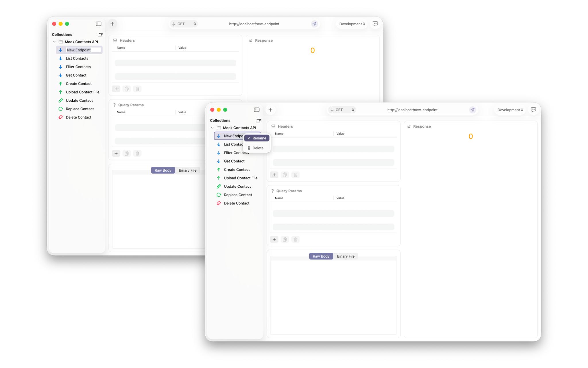This screenshot has width=588, height=368.
Task: Open feedback speech bubble icon in front window
Action: pos(533,110)
